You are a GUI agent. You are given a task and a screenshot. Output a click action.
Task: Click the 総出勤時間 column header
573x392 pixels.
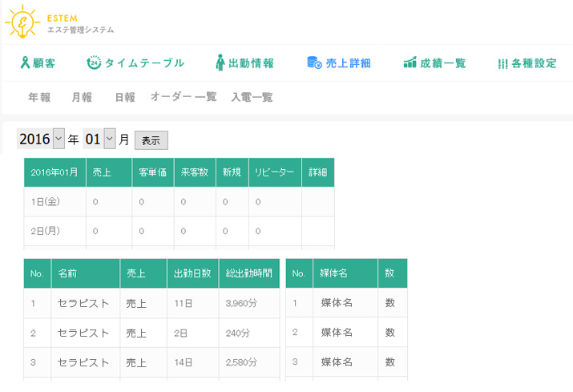[x=248, y=273]
